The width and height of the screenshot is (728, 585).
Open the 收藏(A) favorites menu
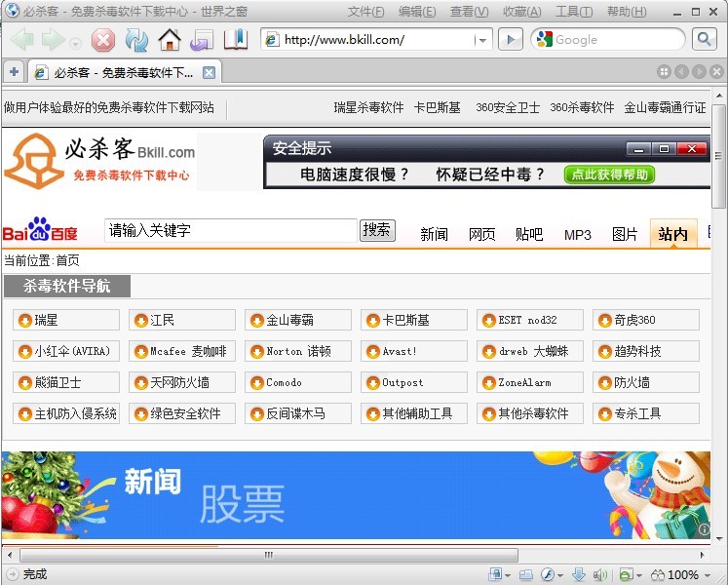point(520,12)
